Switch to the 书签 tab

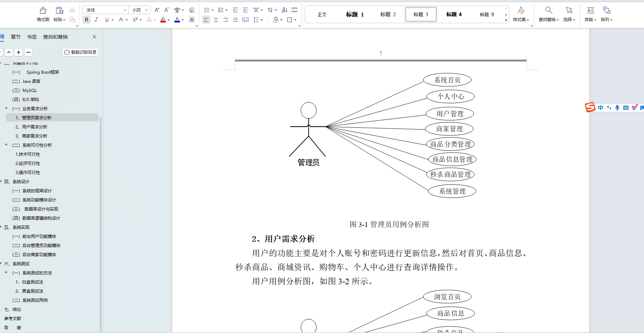point(32,37)
